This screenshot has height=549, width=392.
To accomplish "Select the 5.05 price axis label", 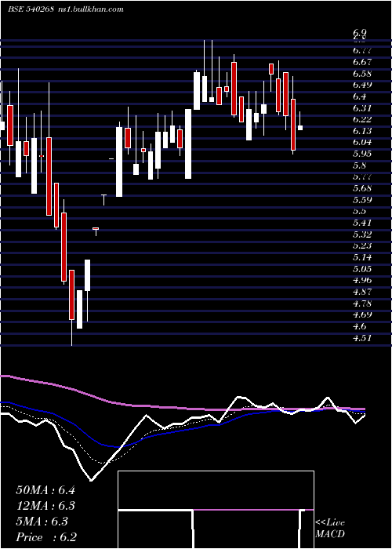I will (x=362, y=269).
